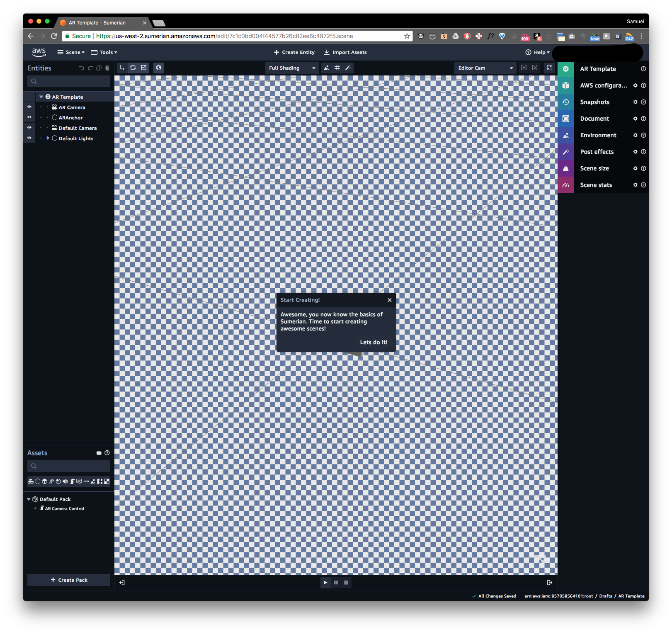Bookmark page with star icon
Image resolution: width=672 pixels, height=634 pixels.
click(407, 36)
